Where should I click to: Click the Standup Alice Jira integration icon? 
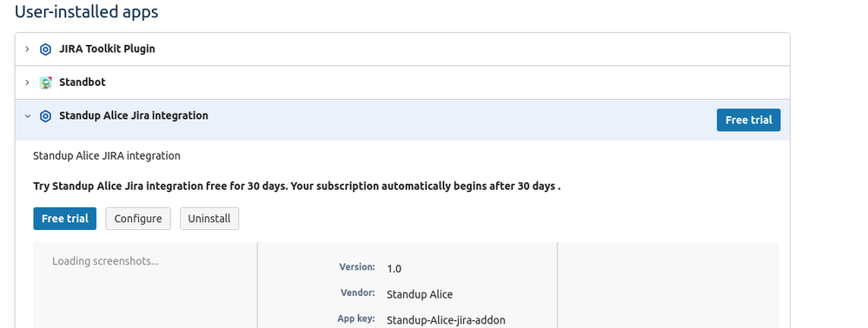coord(45,116)
